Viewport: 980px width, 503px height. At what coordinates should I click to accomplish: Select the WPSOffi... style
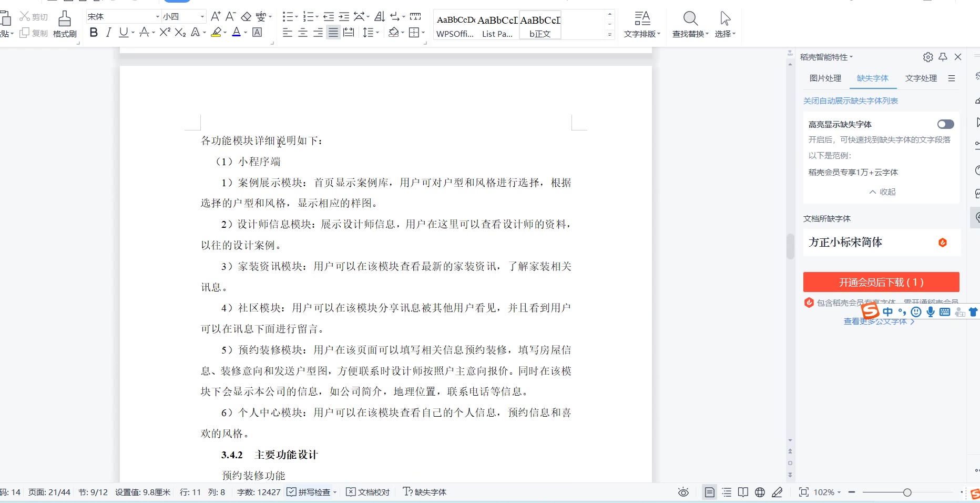[x=455, y=25]
